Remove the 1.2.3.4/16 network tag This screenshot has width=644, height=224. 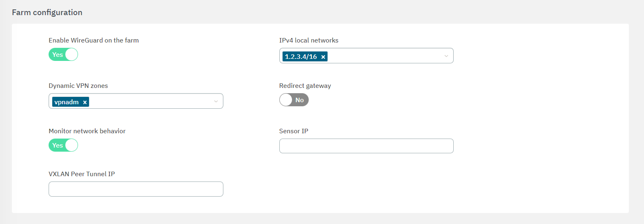point(323,57)
